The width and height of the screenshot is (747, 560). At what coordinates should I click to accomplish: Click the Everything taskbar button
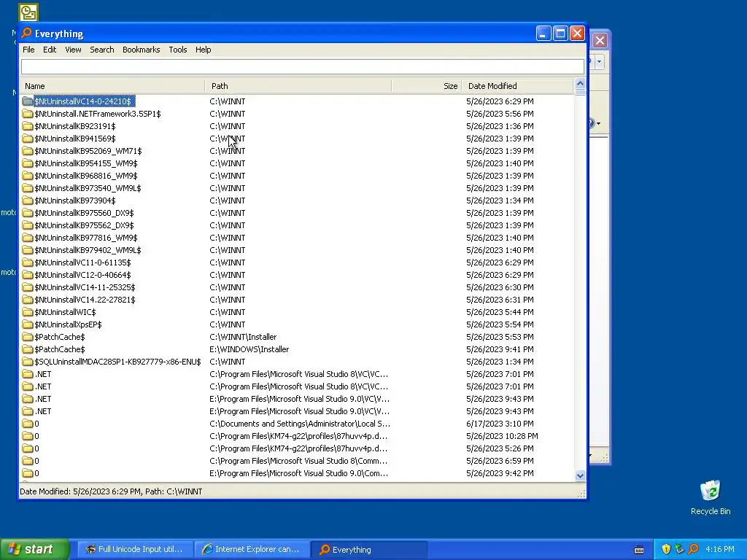click(x=368, y=549)
